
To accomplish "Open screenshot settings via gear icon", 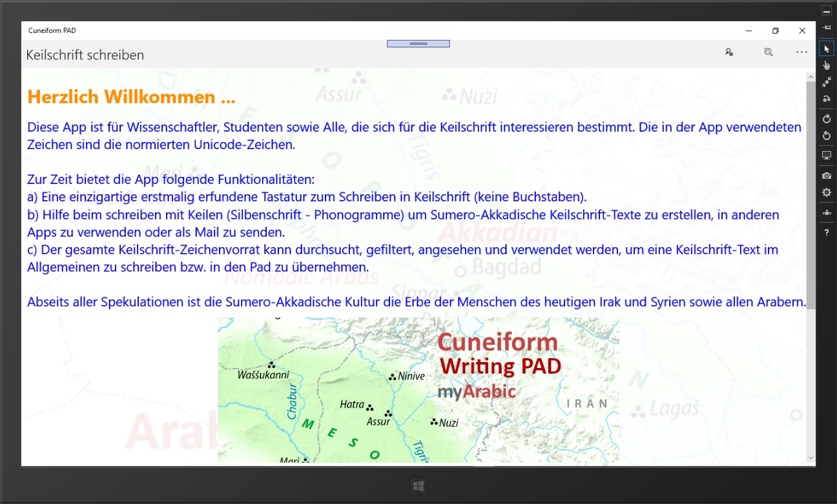I will coord(827,192).
